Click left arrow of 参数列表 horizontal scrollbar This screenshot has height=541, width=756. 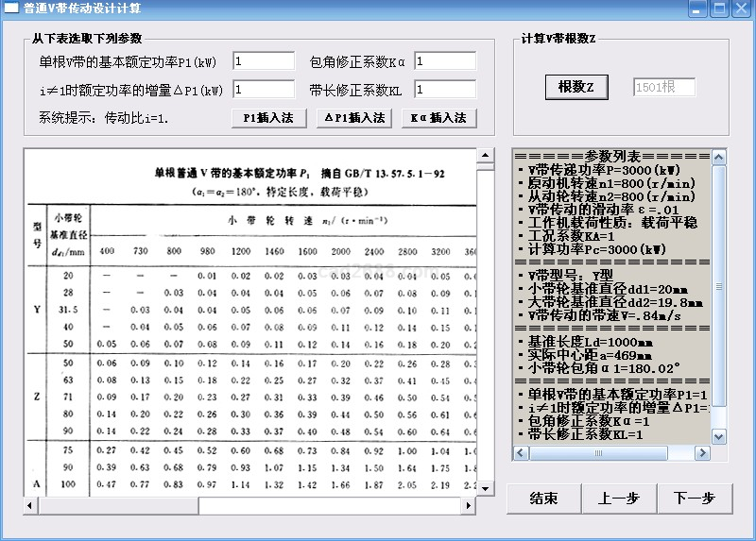click(521, 453)
